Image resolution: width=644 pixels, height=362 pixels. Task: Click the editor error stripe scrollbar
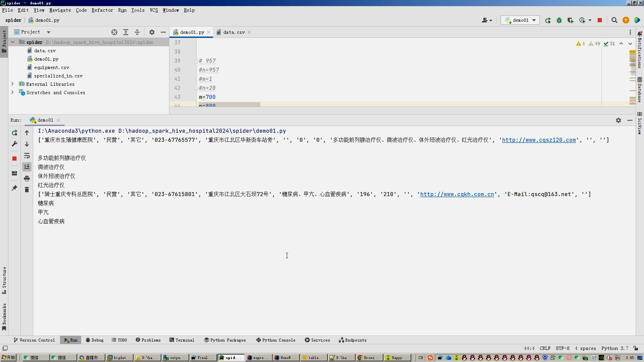(633, 77)
